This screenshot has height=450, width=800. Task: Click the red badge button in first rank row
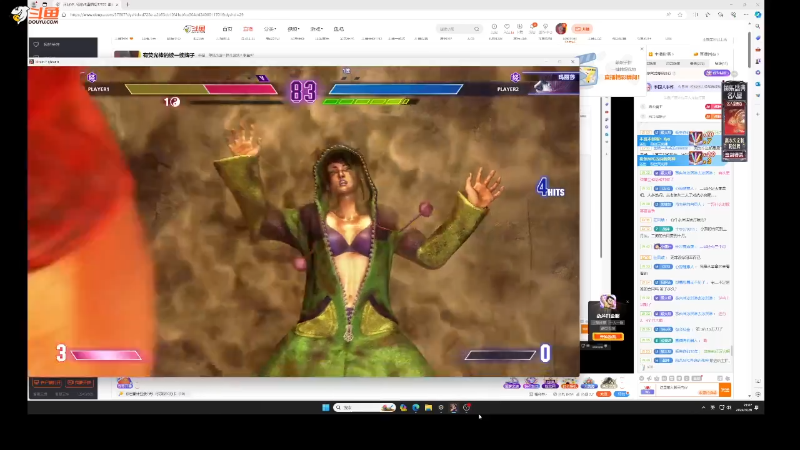click(713, 107)
